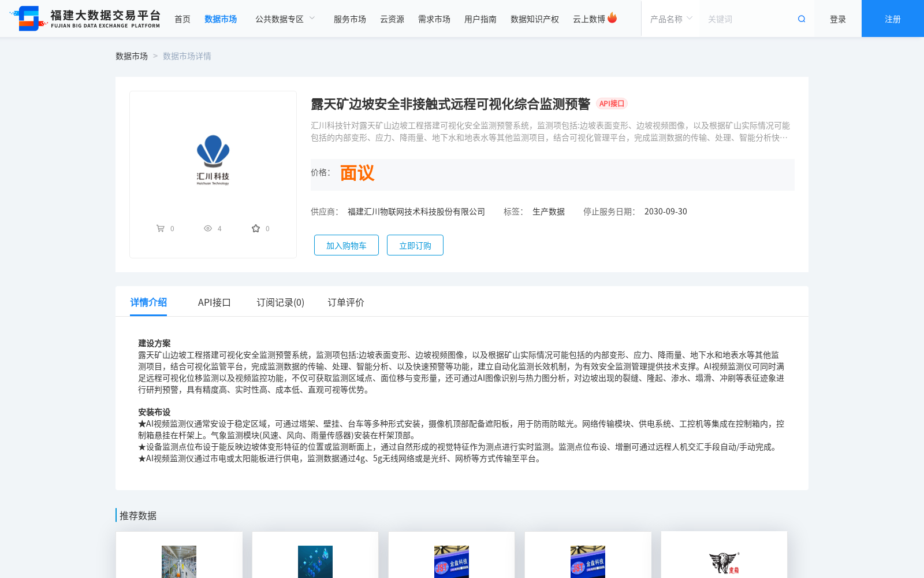Click the red API接口 tag badge
Image resolution: width=924 pixels, height=578 pixels.
point(612,103)
